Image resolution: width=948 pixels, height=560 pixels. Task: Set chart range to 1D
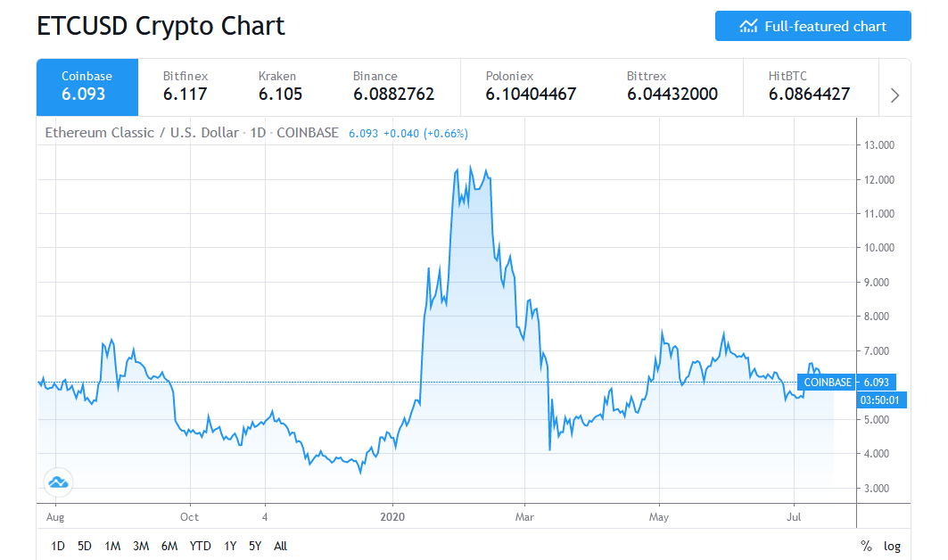click(x=58, y=546)
